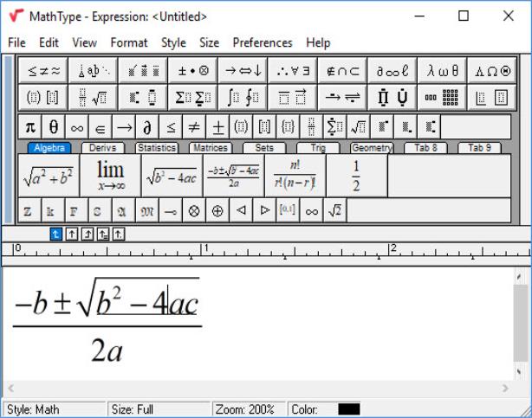The width and height of the screenshot is (532, 418).
Task: Open the File menu
Action: click(16, 42)
